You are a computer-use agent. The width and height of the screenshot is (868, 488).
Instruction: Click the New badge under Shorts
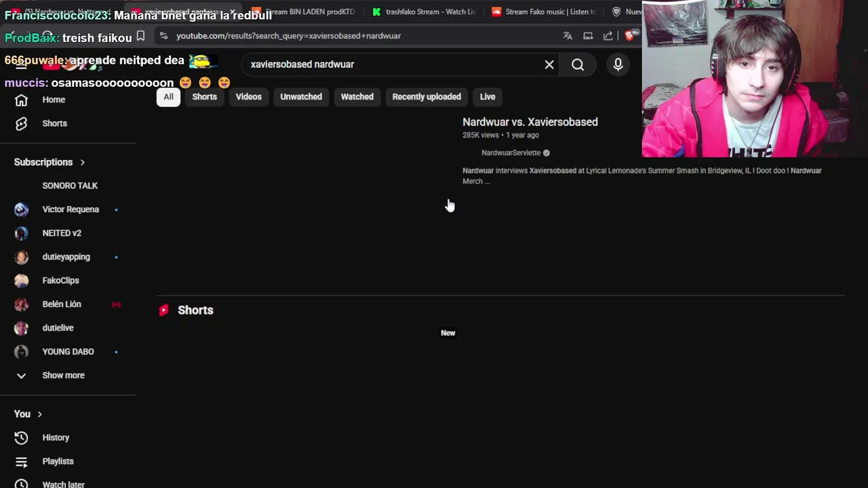pyautogui.click(x=448, y=333)
